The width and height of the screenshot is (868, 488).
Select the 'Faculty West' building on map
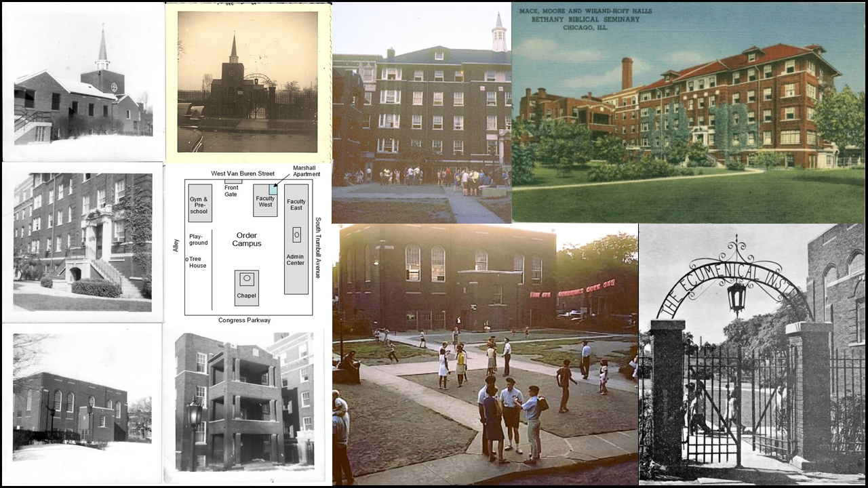(265, 200)
